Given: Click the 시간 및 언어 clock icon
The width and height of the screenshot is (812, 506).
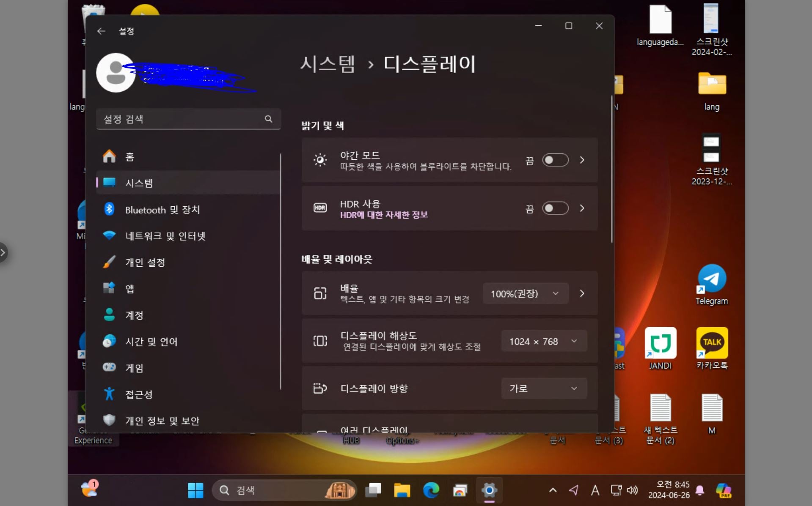Looking at the screenshot, I should click(x=109, y=341).
